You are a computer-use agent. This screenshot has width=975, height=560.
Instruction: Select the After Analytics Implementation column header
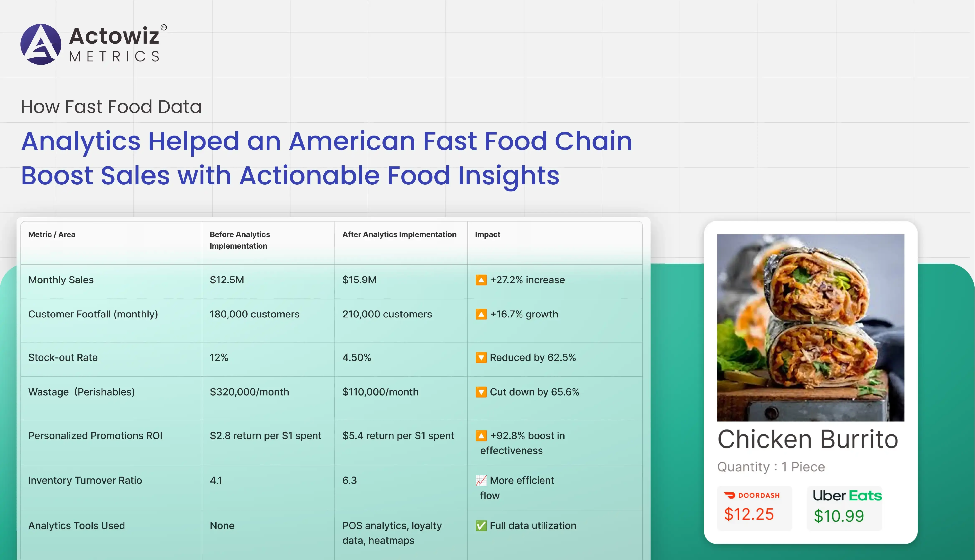[399, 235]
